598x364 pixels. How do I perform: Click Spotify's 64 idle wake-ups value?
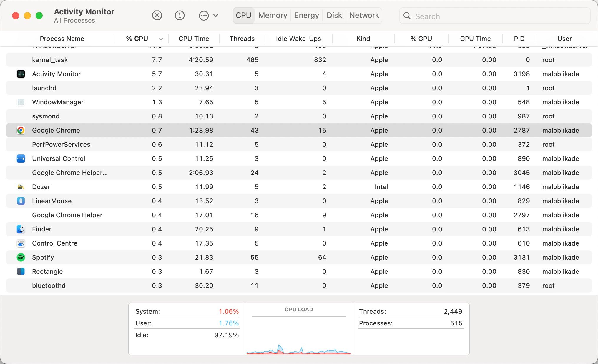pyautogui.click(x=322, y=257)
